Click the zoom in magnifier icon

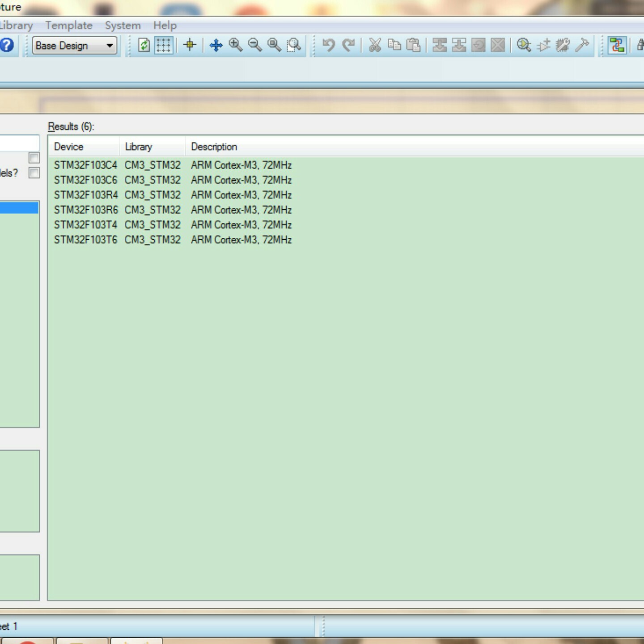coord(235,45)
